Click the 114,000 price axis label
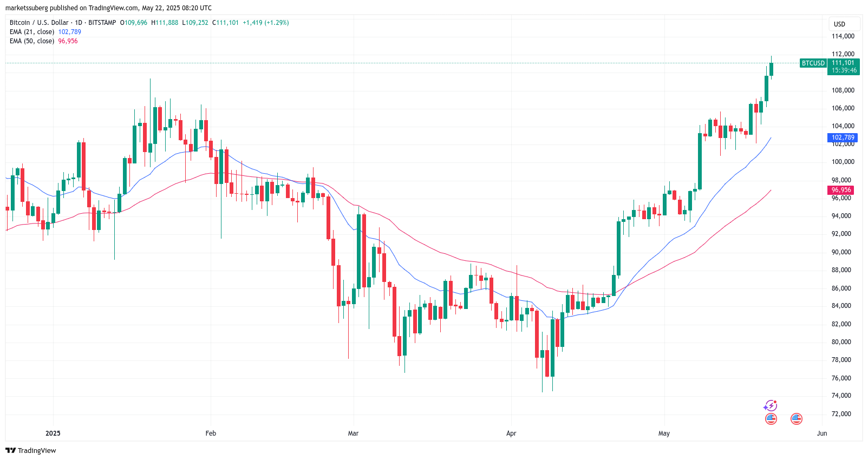The width and height of the screenshot is (868, 460). 843,36
